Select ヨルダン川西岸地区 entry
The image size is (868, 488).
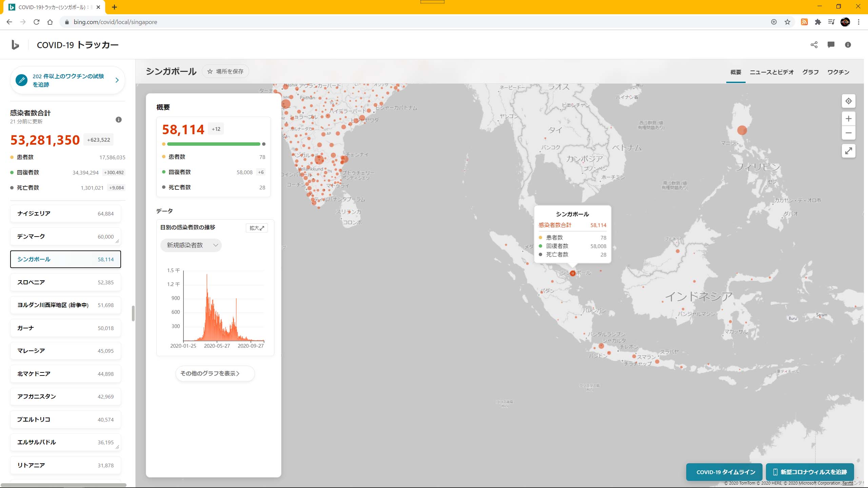pos(65,305)
